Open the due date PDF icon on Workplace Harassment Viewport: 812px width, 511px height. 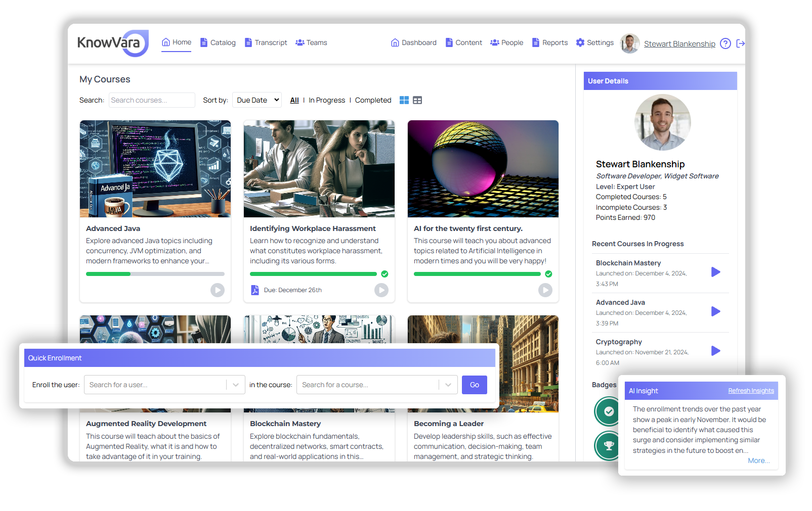click(x=255, y=290)
